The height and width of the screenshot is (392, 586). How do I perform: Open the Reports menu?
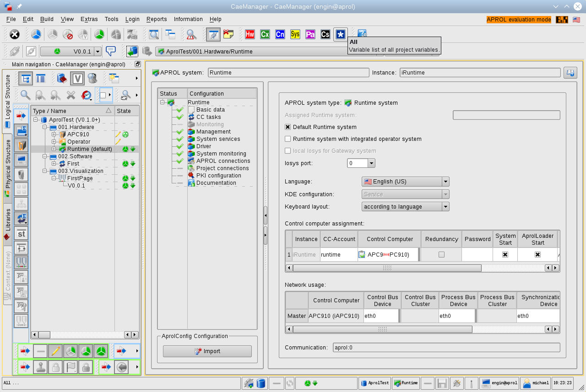(x=157, y=19)
